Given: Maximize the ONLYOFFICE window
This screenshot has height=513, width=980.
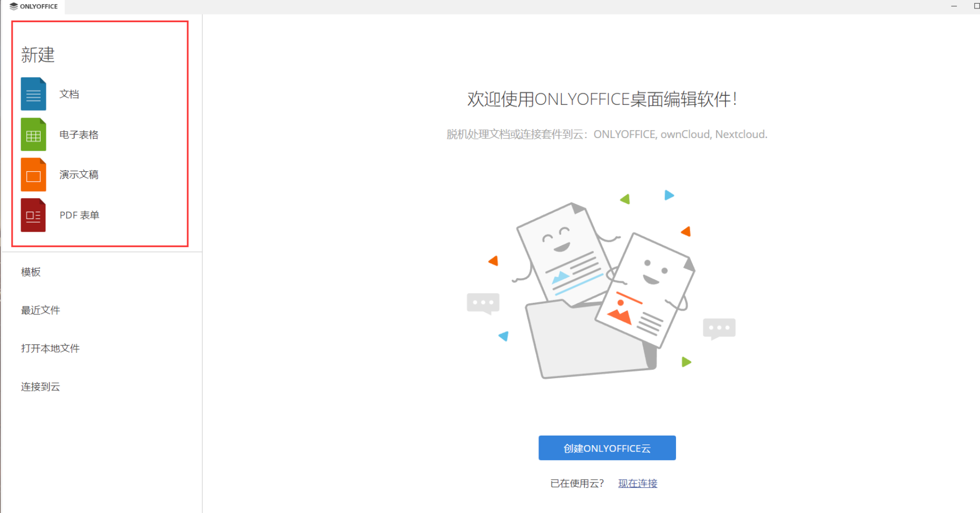Looking at the screenshot, I should (976, 6).
